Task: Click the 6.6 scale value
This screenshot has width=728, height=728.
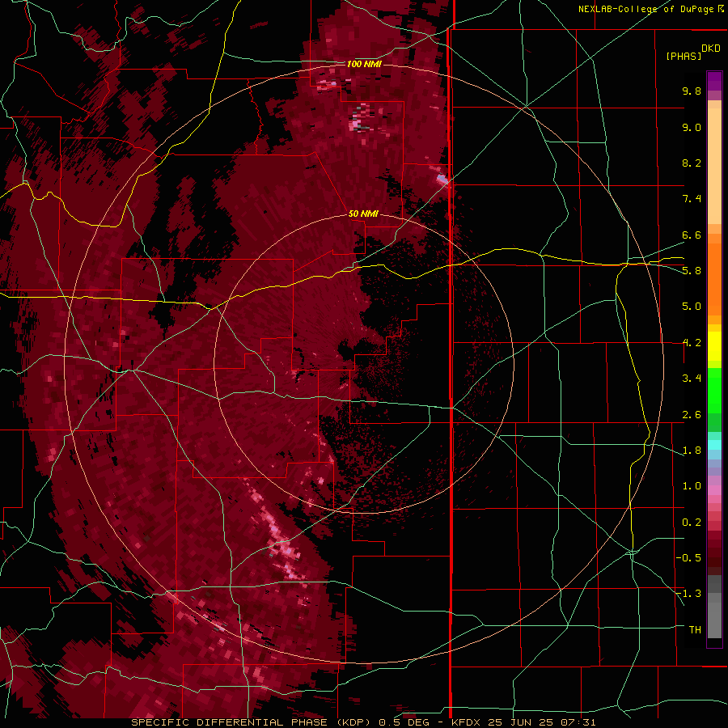Action: [692, 235]
